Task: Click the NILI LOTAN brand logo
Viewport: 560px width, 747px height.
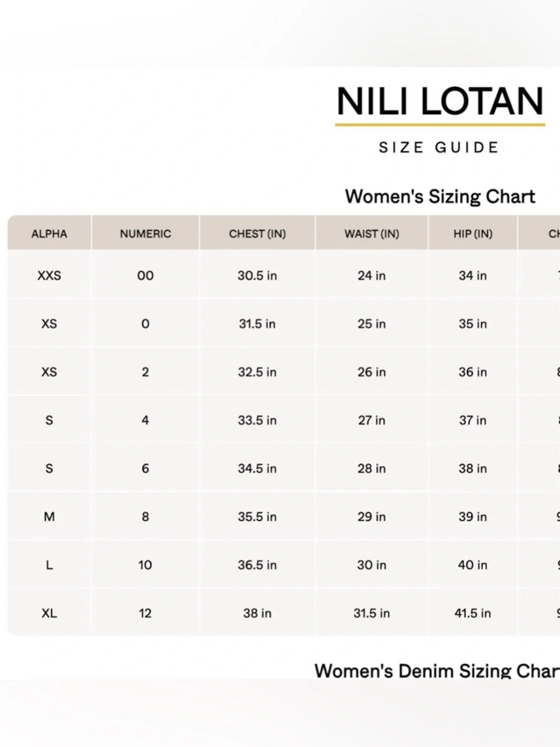Action: [440, 101]
